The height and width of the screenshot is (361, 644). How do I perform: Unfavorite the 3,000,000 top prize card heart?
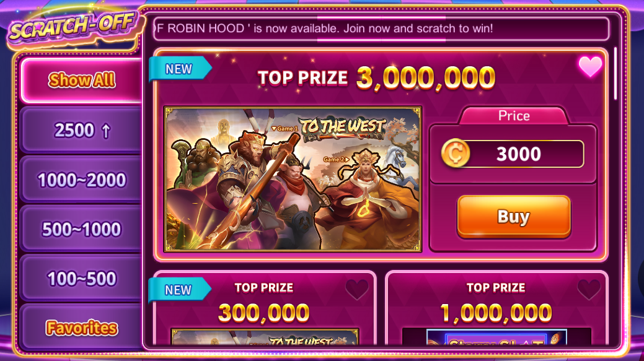click(590, 66)
